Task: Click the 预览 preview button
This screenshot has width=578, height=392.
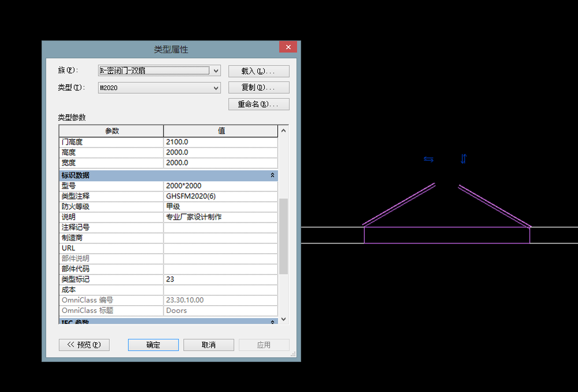Action: 84,345
